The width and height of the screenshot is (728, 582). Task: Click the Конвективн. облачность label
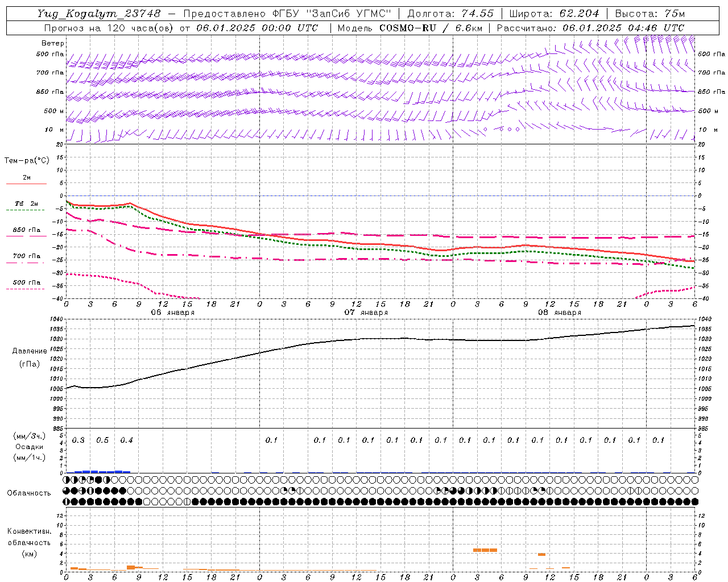click(29, 537)
